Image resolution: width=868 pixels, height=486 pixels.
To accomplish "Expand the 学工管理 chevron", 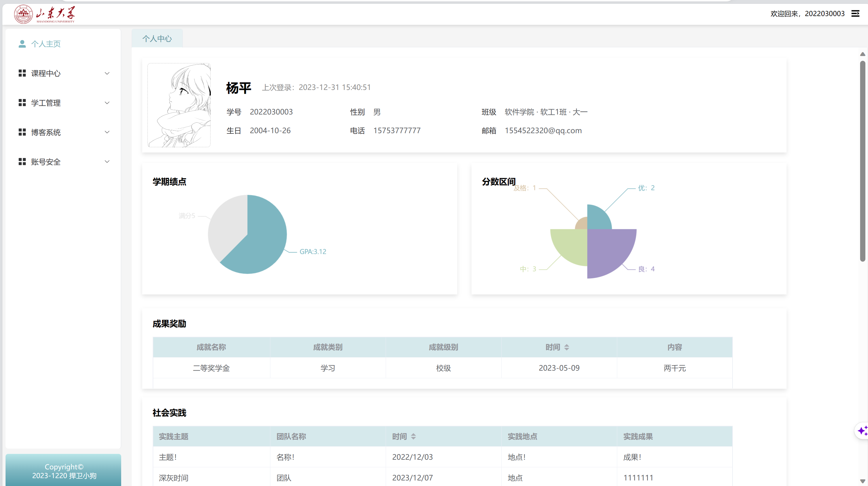I will (x=107, y=103).
